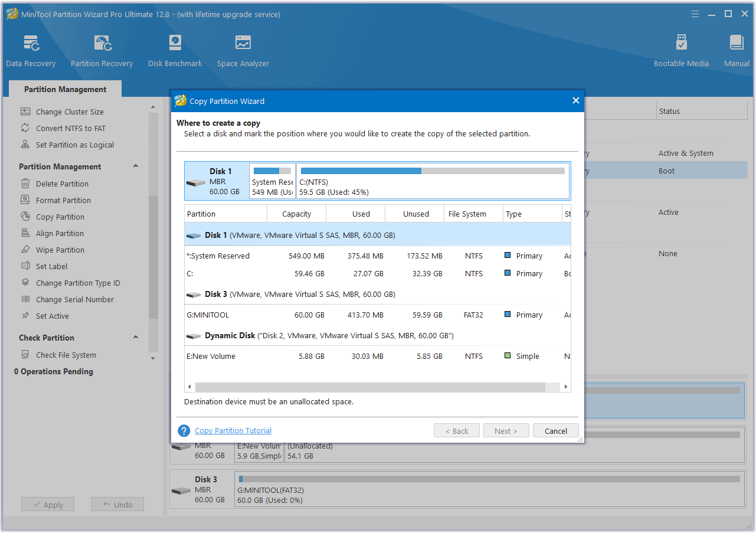Sort by Used column header

tap(355, 214)
